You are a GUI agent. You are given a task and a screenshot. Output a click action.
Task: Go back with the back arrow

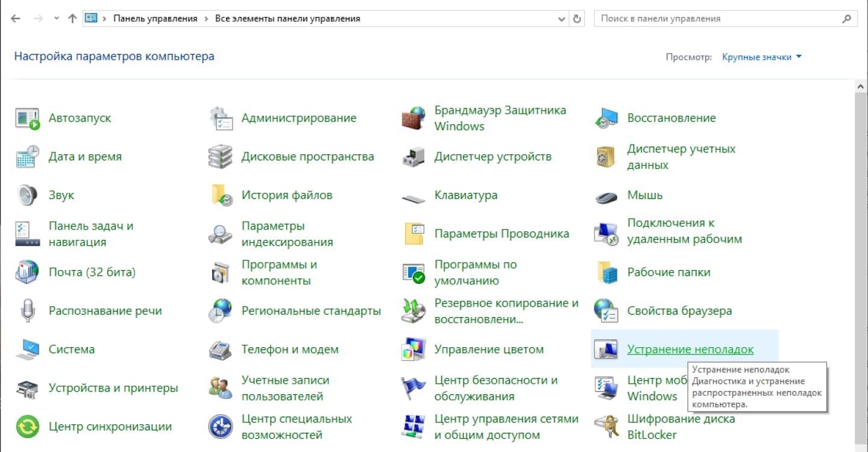tap(16, 19)
